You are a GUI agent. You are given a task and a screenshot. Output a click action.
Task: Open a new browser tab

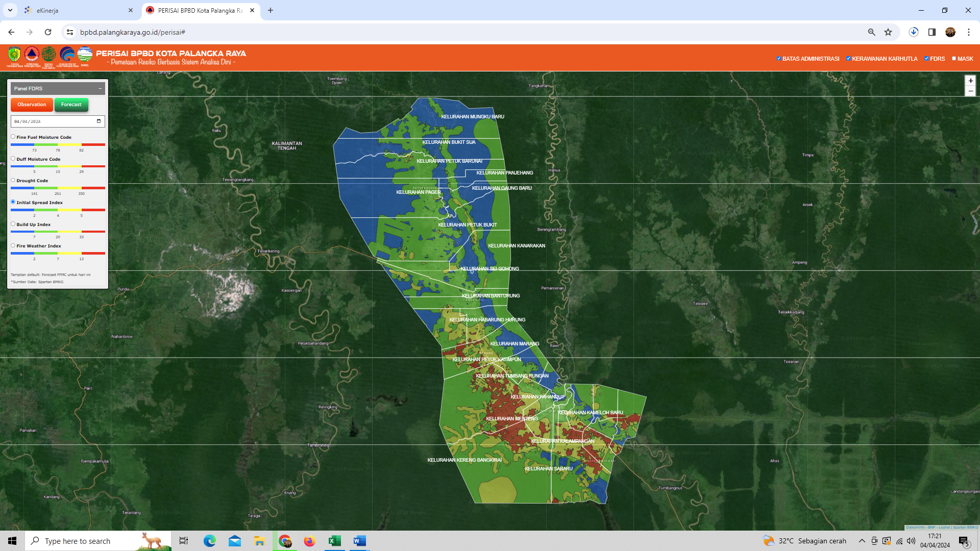[271, 10]
